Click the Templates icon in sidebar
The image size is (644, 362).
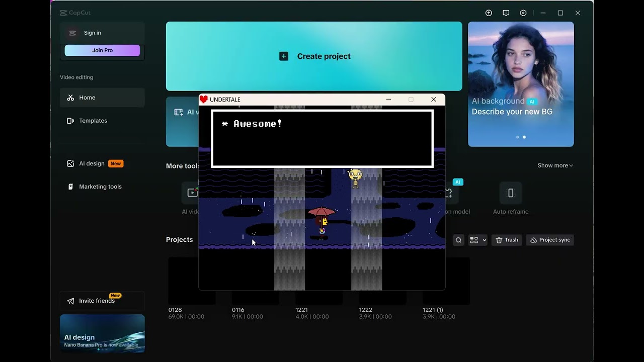[70, 121]
